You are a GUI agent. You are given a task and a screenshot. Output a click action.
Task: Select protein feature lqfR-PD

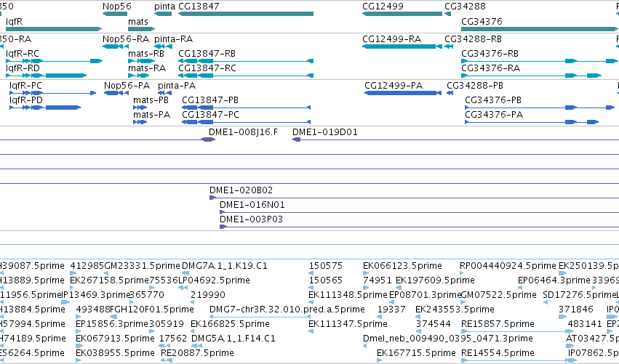coord(45,108)
